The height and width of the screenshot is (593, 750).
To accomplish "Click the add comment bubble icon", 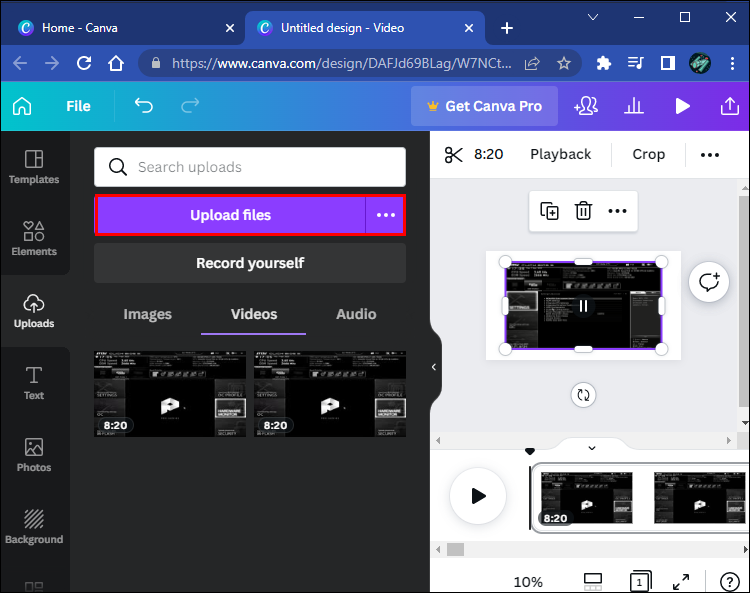I will click(709, 283).
